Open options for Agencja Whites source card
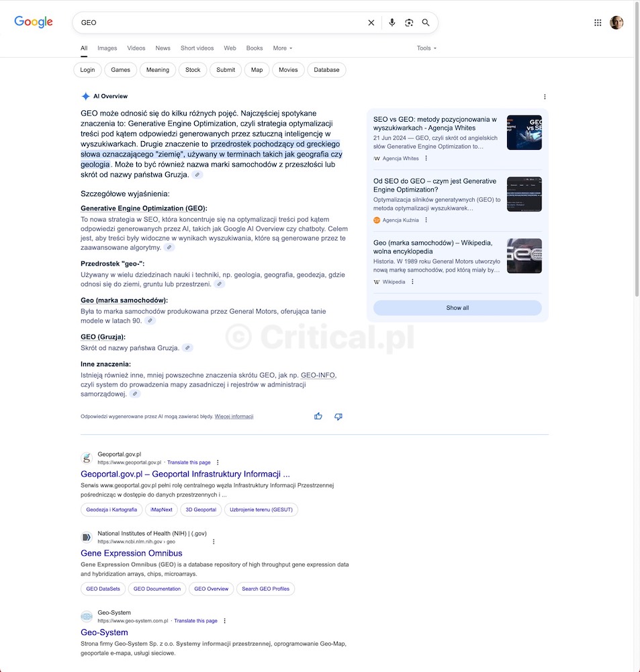Viewport: 640px width, 672px height. click(x=426, y=159)
